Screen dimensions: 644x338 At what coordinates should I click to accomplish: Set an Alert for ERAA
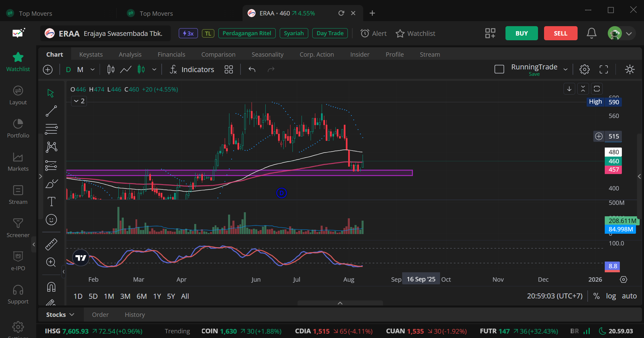click(x=374, y=33)
